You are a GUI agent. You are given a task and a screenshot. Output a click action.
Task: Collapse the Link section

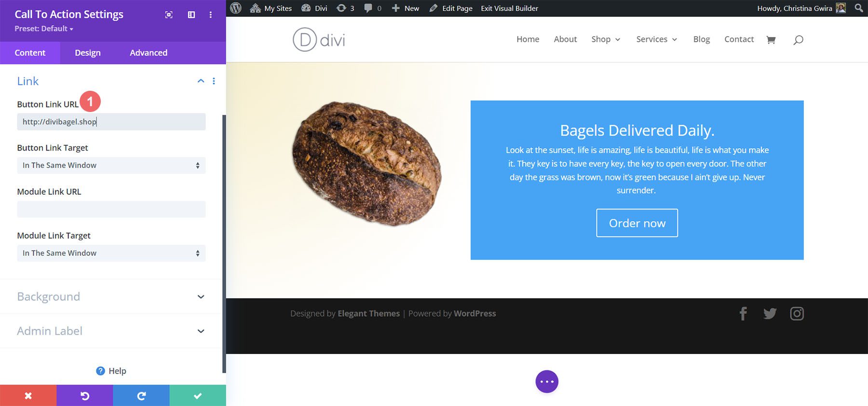201,81
